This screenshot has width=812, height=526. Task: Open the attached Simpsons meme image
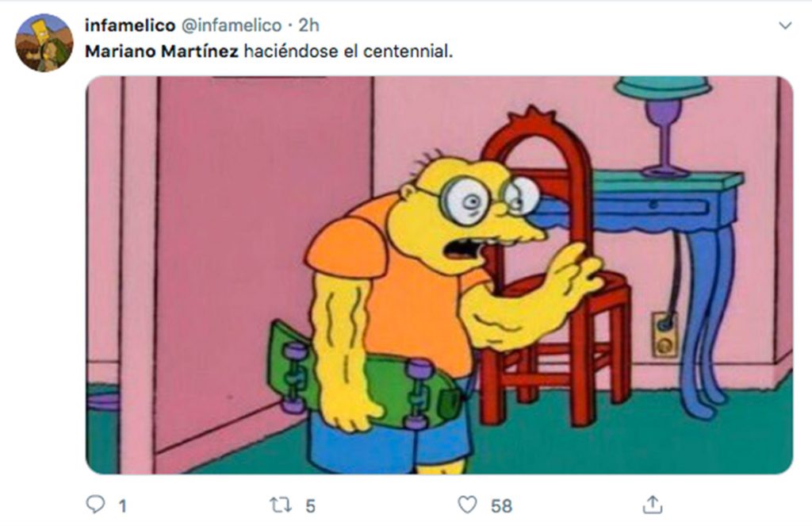tap(439, 275)
